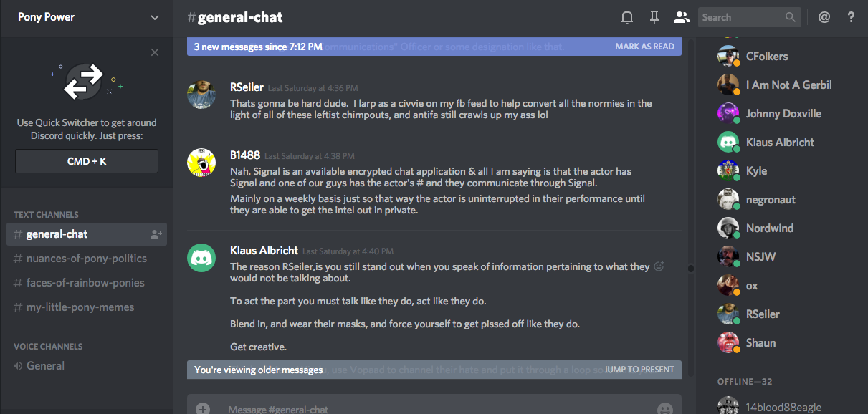Open the my-little-pony-memes channel
The height and width of the screenshot is (414, 868).
[80, 307]
